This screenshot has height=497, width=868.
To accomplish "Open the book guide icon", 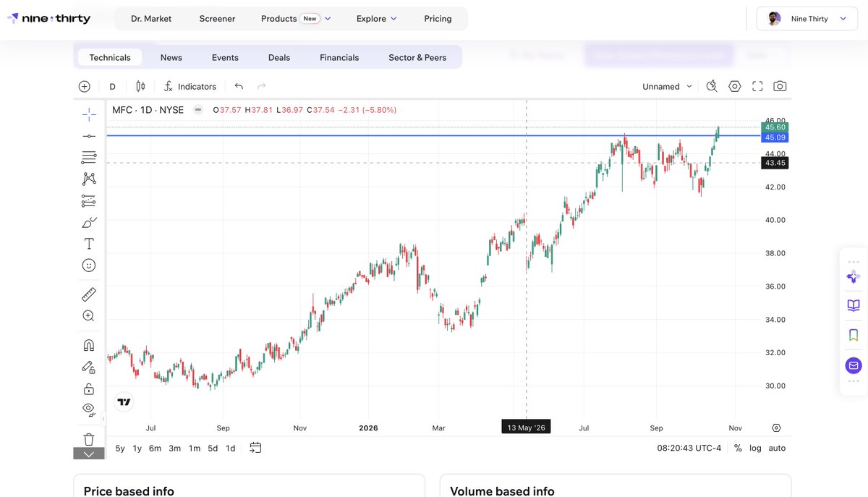I will coord(854,305).
